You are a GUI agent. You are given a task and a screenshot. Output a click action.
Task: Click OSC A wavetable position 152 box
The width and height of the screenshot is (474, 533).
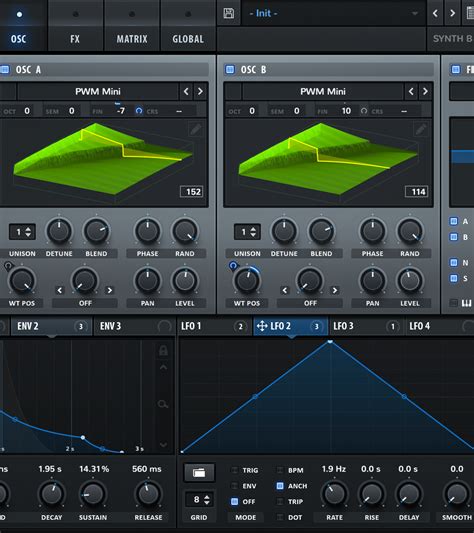click(192, 192)
